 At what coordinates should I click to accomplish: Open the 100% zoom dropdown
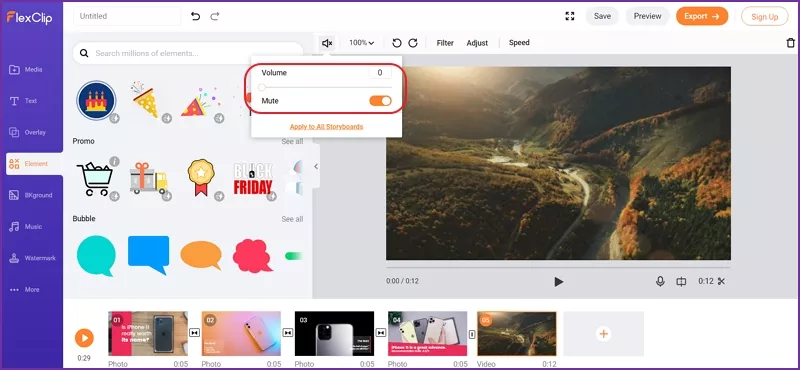(361, 43)
